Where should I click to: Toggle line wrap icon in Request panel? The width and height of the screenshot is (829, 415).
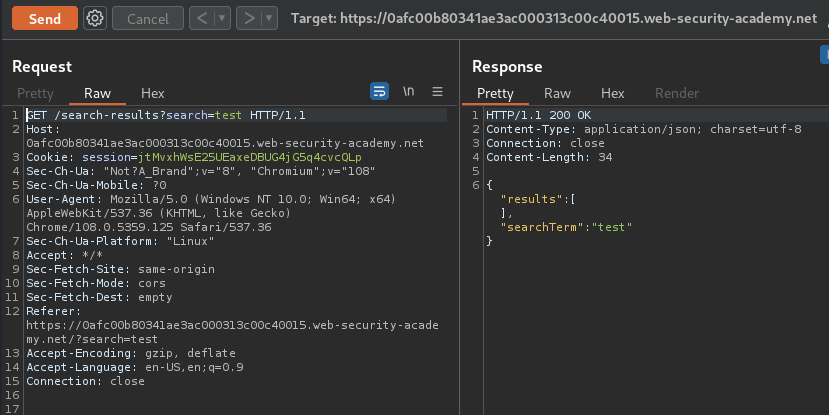[380, 91]
